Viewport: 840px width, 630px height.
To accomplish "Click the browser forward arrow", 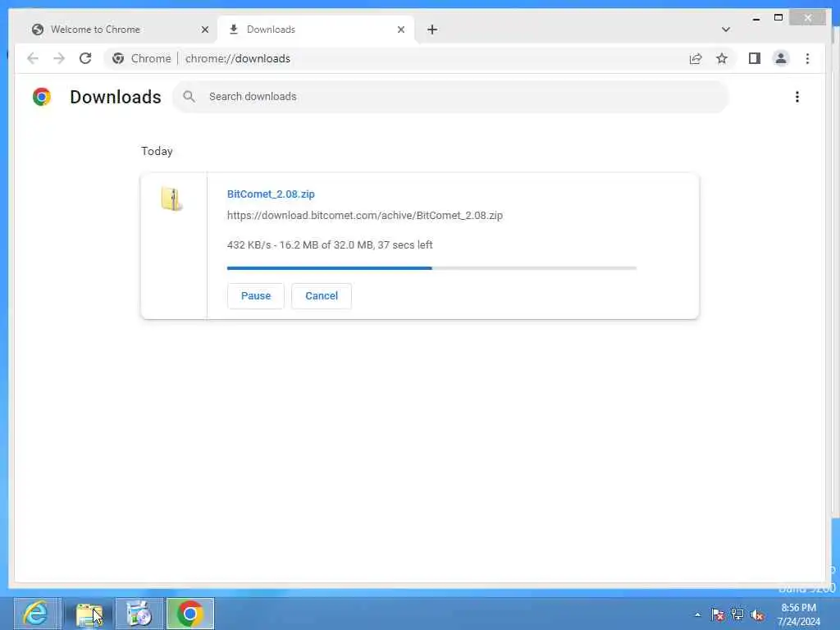I will pos(59,58).
